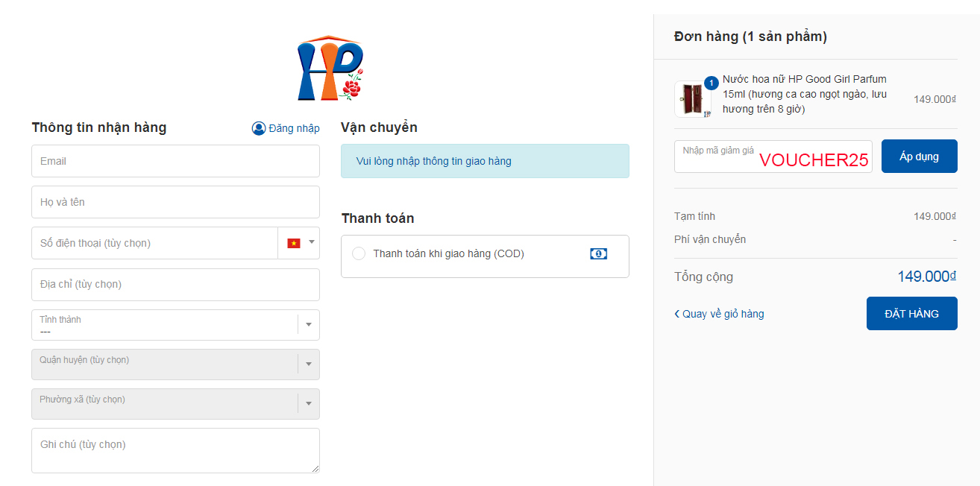Click the Vietnam flag country selector
Screen dimensions: 980x486
[294, 243]
